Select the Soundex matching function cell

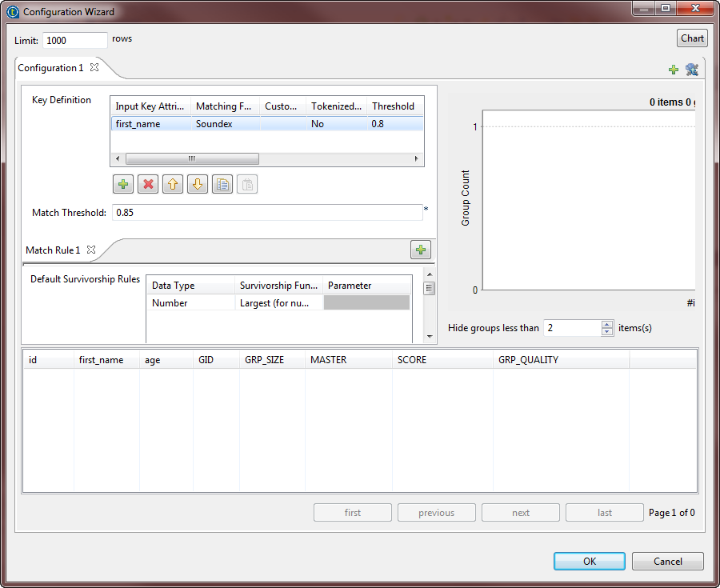click(226, 124)
